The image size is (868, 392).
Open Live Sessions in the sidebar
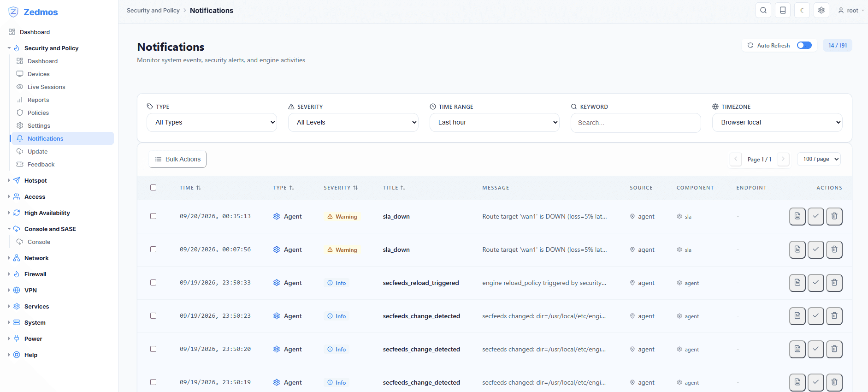46,87
